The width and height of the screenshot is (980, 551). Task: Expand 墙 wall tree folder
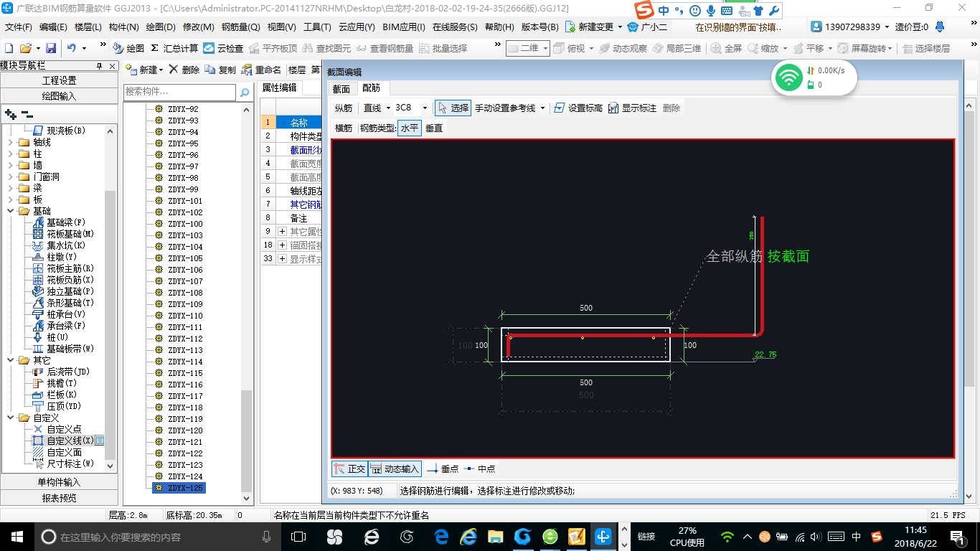(x=11, y=165)
